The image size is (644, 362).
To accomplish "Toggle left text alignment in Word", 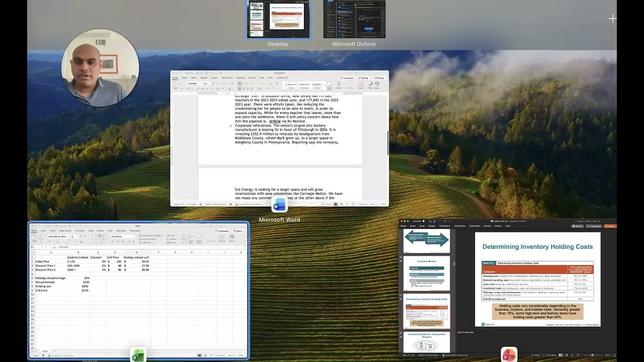I will (239, 88).
